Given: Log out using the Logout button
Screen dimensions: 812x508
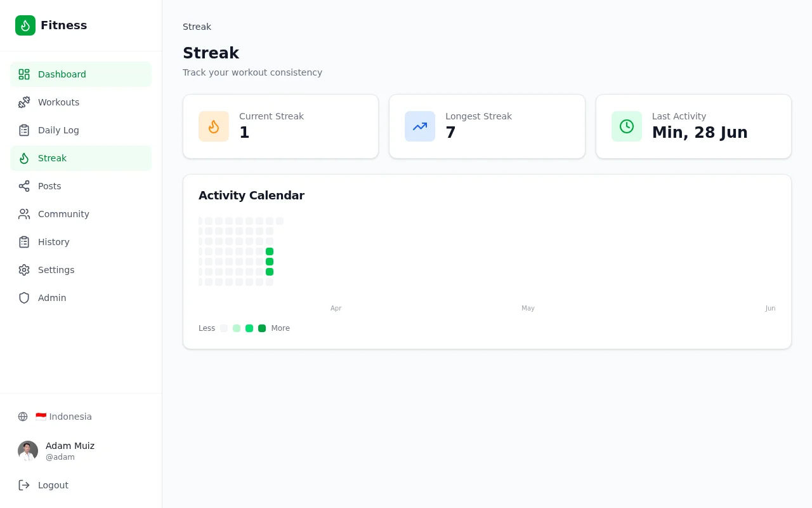Looking at the screenshot, I should [x=81, y=485].
